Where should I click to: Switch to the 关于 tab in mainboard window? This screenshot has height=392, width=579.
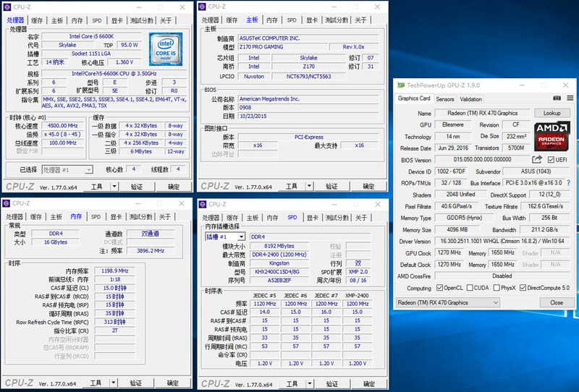[360, 20]
